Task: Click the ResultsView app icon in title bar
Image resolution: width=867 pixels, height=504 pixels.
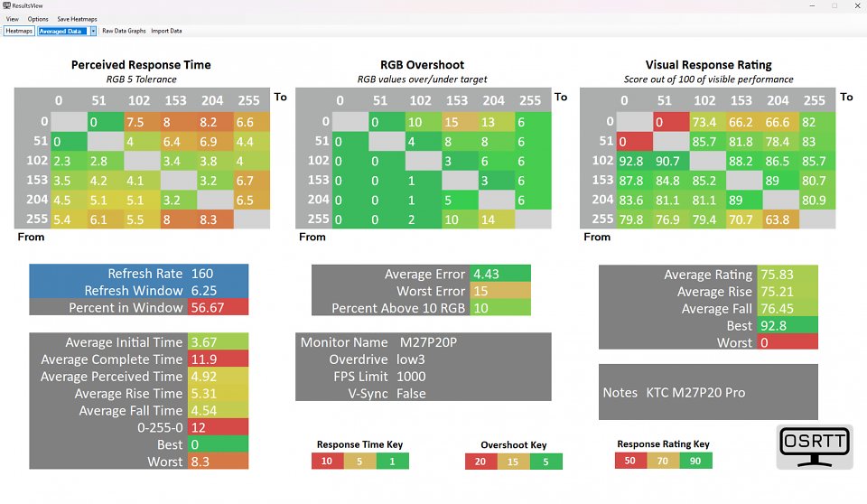Action: coord(6,5)
